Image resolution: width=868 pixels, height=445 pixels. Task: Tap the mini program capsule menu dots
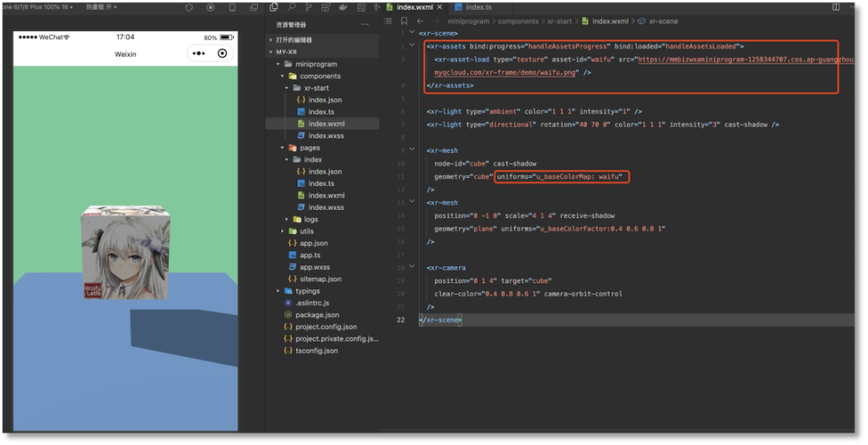[x=199, y=54]
